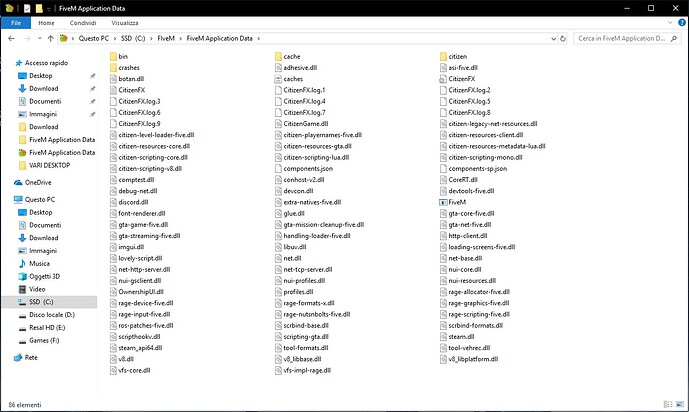689x412 pixels.
Task: Select the crashes folder icon
Action: coord(113,68)
